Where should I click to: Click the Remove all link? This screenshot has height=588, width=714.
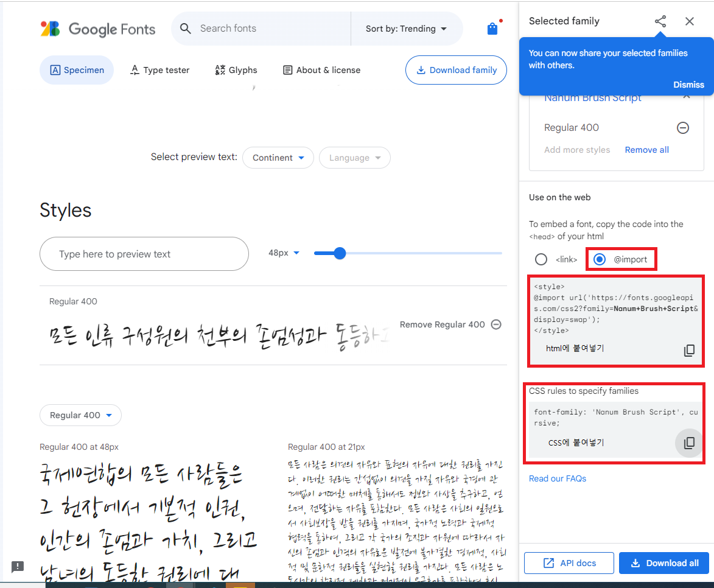click(x=646, y=150)
